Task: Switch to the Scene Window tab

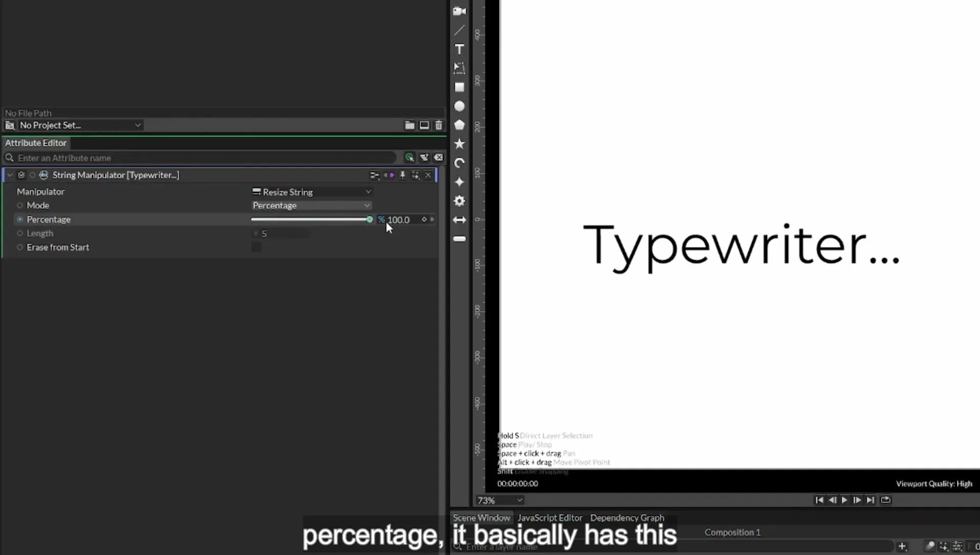Action: 481,518
